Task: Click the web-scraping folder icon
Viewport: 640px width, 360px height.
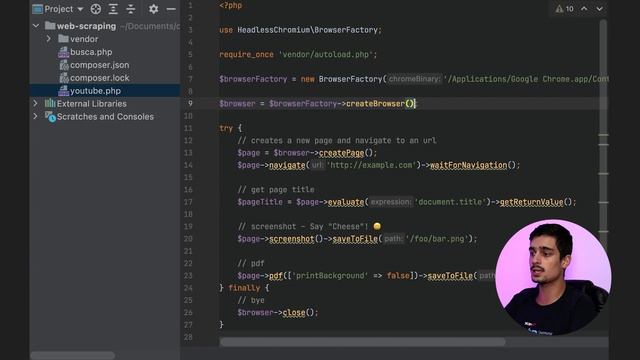Action: click(50, 26)
